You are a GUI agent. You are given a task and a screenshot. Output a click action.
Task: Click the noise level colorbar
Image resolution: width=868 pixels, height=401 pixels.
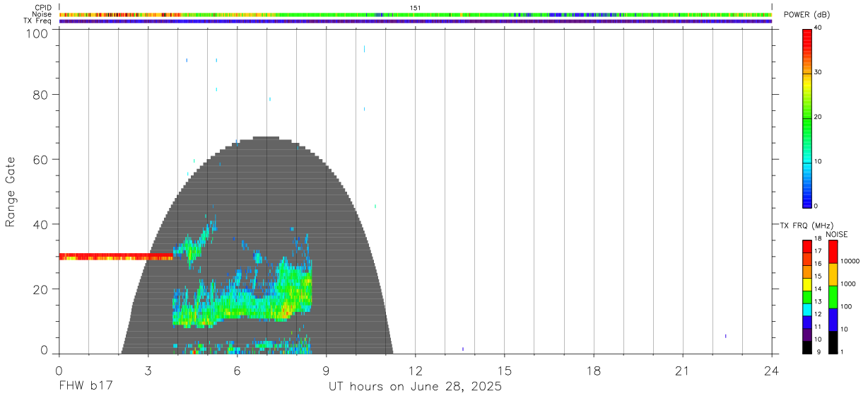(x=832, y=297)
